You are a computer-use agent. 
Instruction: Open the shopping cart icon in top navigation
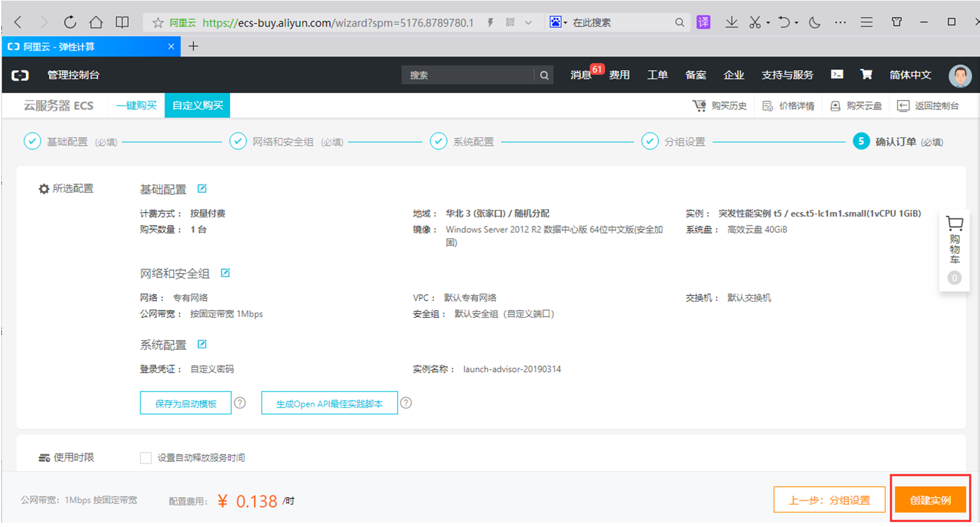point(865,74)
